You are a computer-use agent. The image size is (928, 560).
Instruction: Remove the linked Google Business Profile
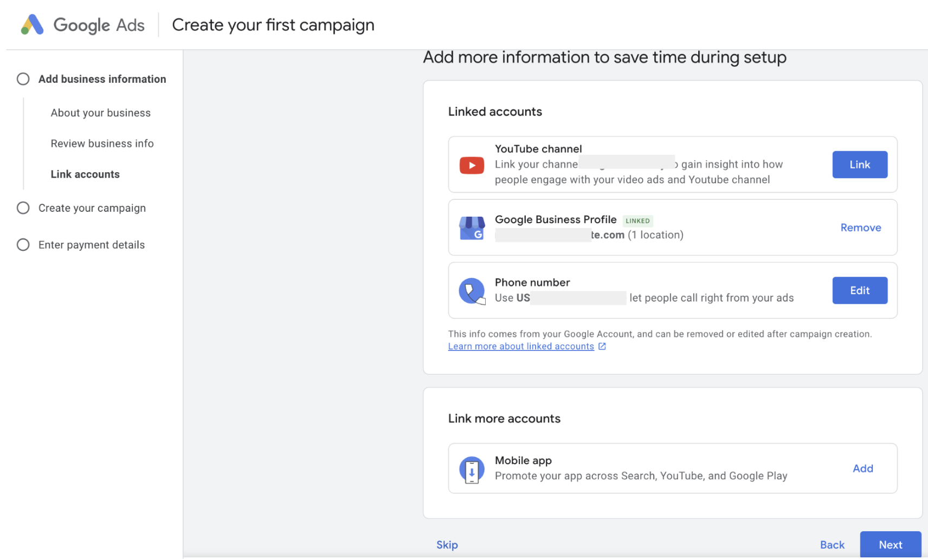click(x=860, y=228)
